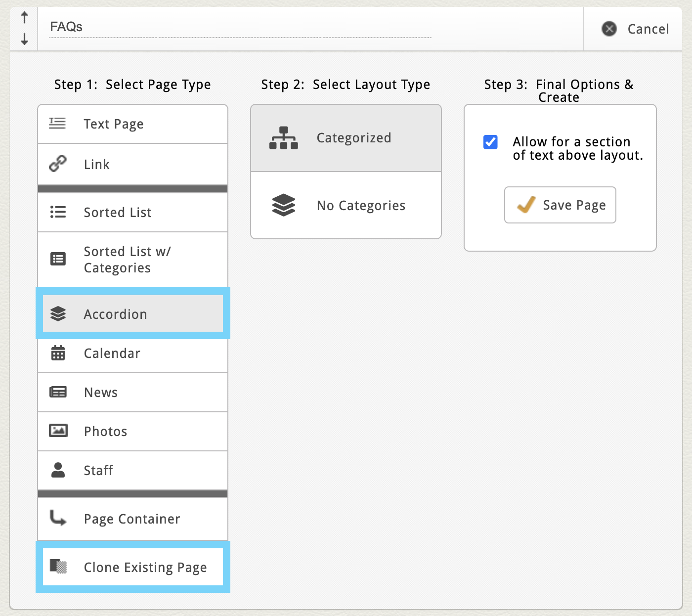
Task: Click the chain Link icon
Action: (58, 163)
